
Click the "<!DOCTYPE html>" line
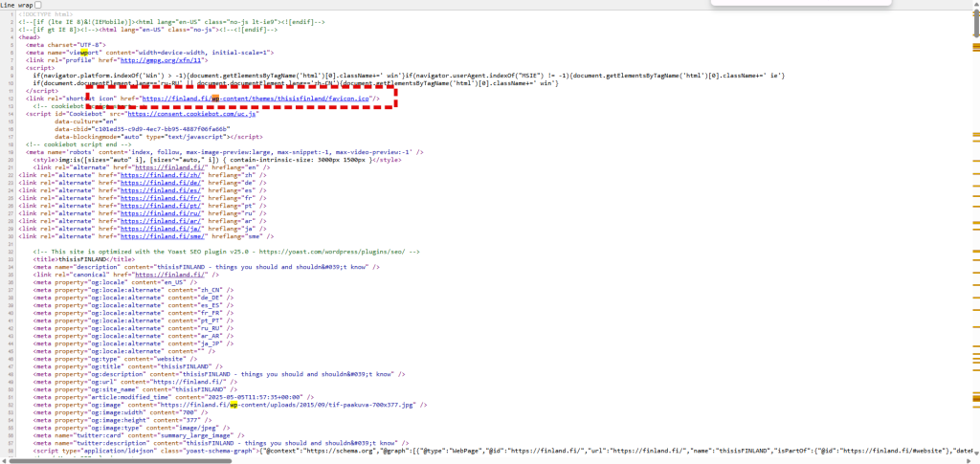click(x=45, y=13)
